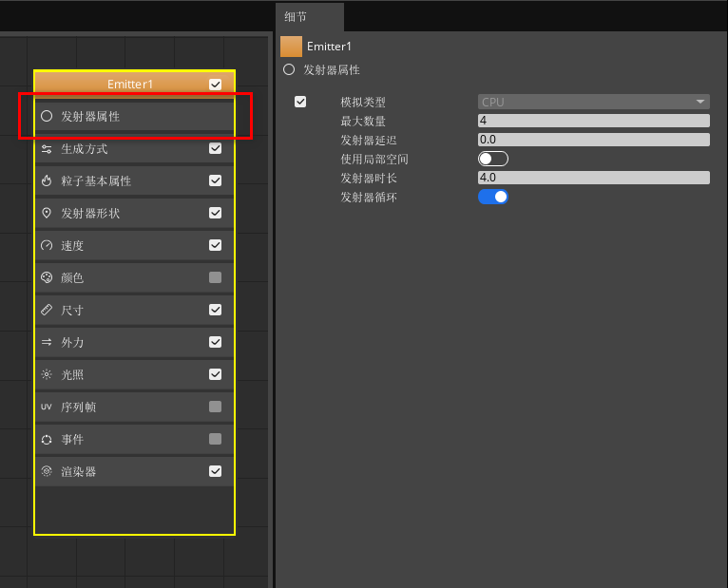Select the 速度 module row
The image size is (728, 588).
(134, 245)
